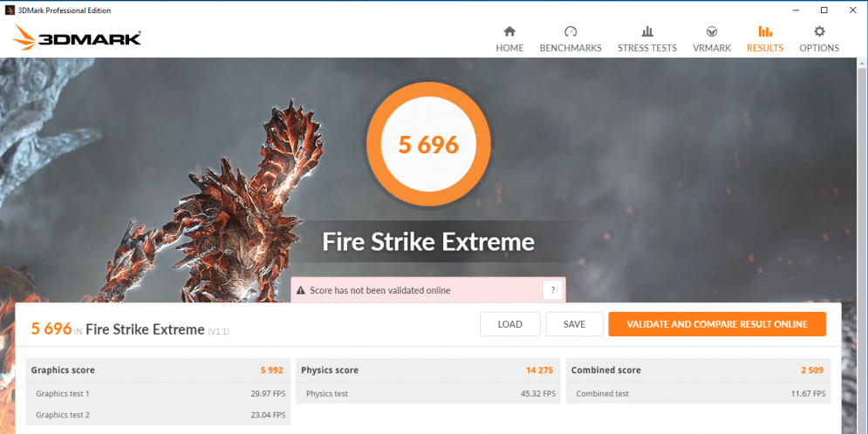Click the Options gear icon
The height and width of the screenshot is (434, 868).
tap(819, 31)
